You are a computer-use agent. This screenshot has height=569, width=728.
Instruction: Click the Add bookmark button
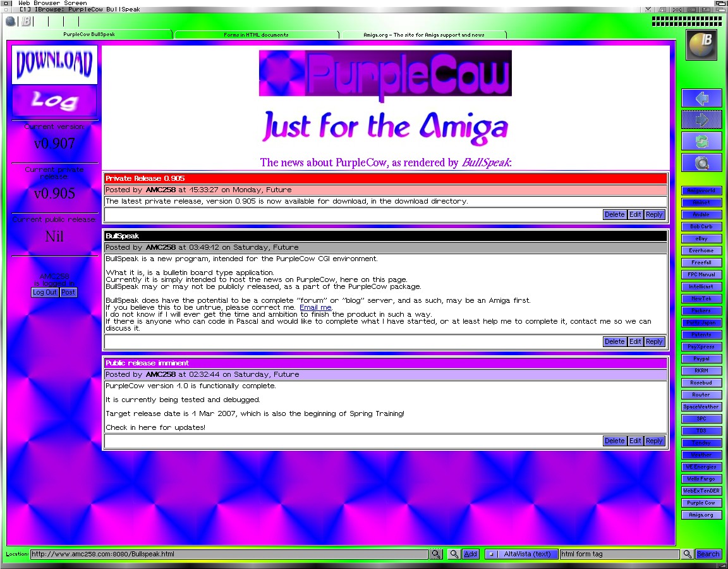pos(470,554)
